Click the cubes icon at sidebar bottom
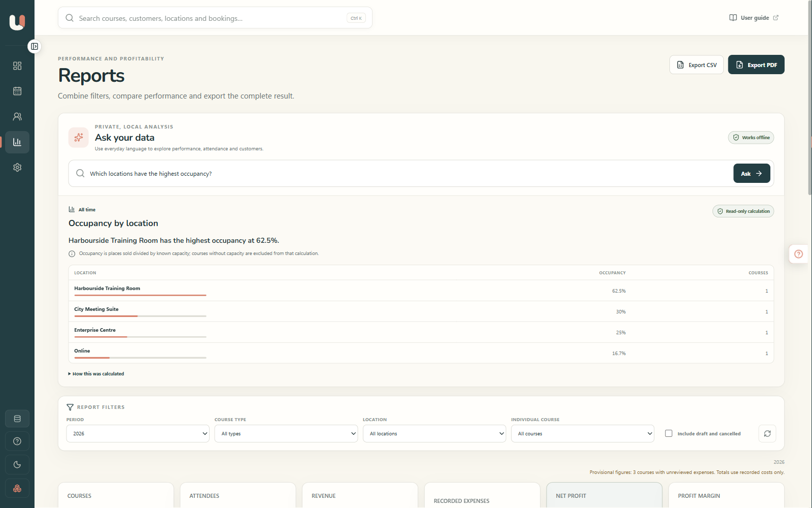 pos(17,488)
